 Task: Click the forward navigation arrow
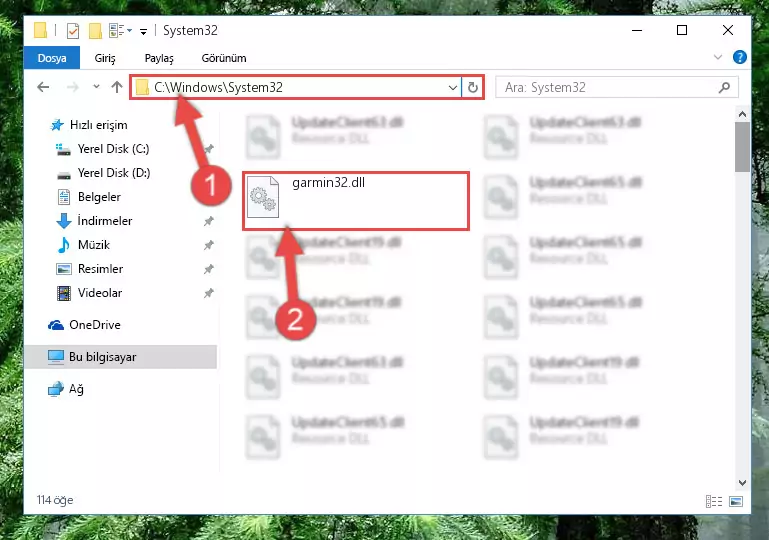(x=73, y=87)
